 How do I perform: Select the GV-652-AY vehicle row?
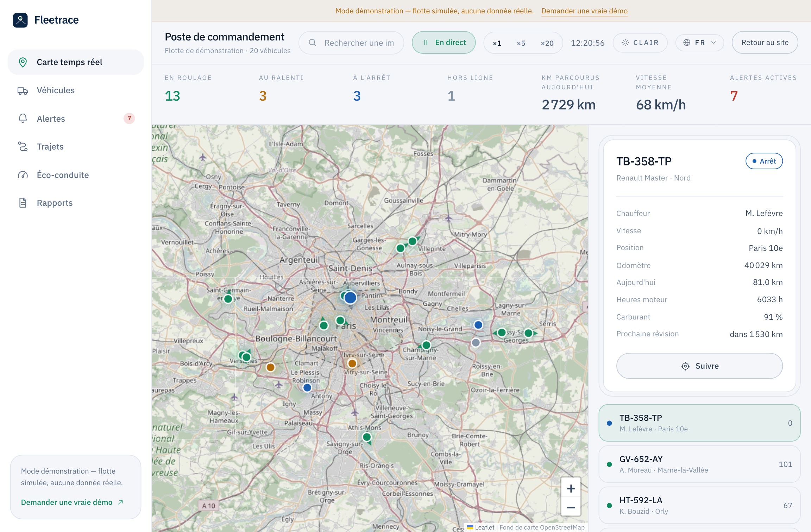click(x=699, y=464)
